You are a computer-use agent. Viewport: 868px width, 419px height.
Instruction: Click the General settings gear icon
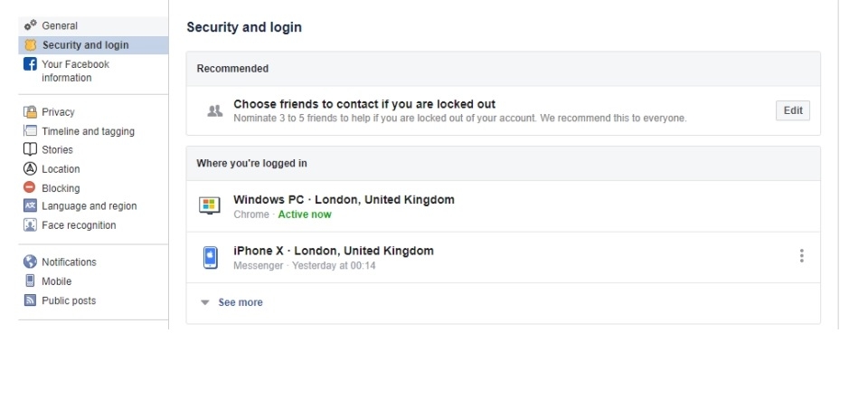tap(30, 25)
